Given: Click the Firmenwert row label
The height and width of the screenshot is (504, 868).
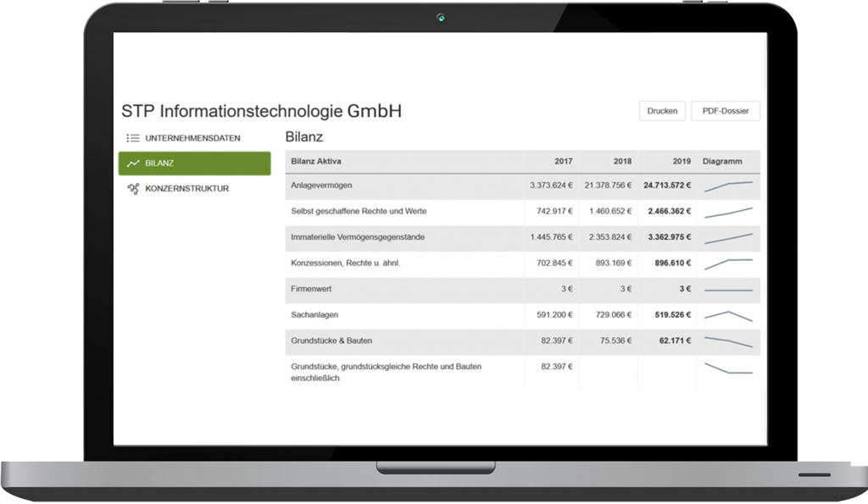Looking at the screenshot, I should [x=311, y=289].
